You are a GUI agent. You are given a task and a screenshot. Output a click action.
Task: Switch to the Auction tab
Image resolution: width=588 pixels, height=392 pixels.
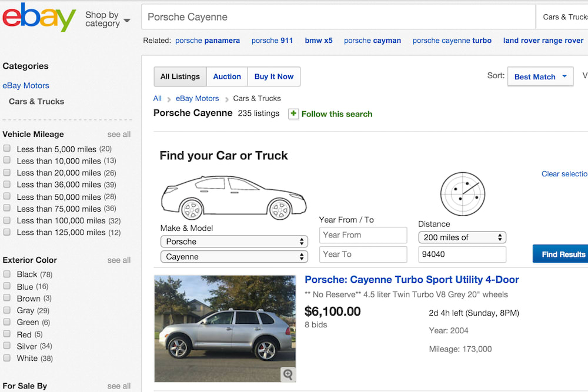pos(227,76)
